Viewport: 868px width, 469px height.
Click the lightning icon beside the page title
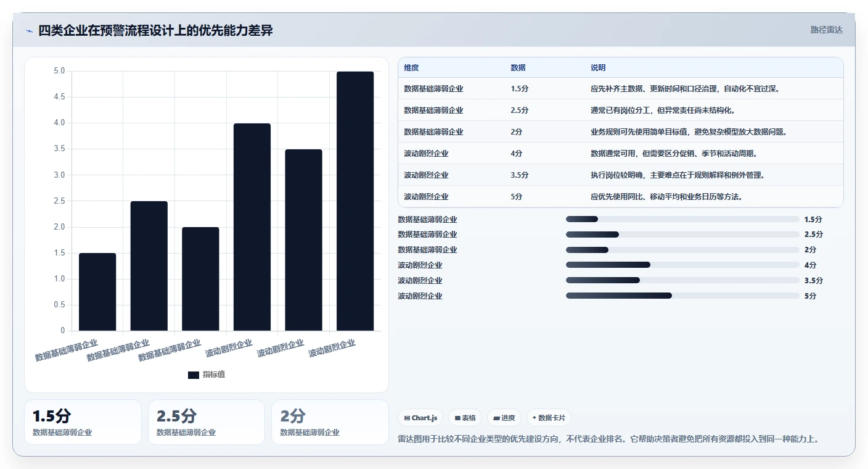pos(29,30)
